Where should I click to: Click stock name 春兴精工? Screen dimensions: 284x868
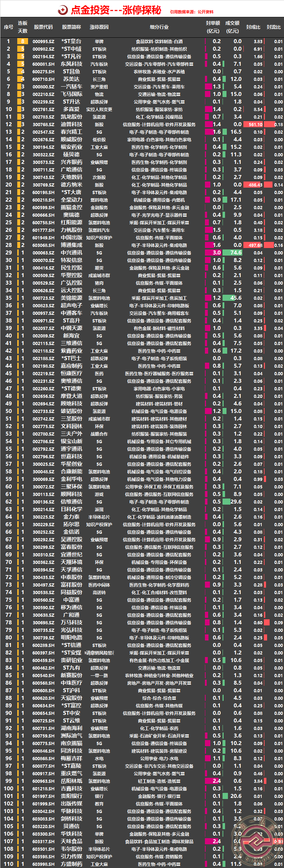[72, 132]
